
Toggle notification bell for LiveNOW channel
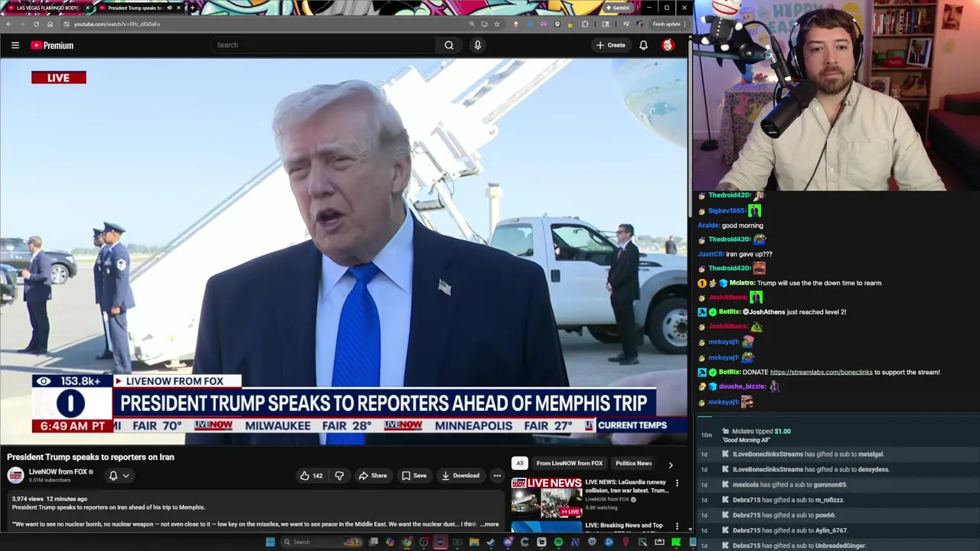pos(113,475)
